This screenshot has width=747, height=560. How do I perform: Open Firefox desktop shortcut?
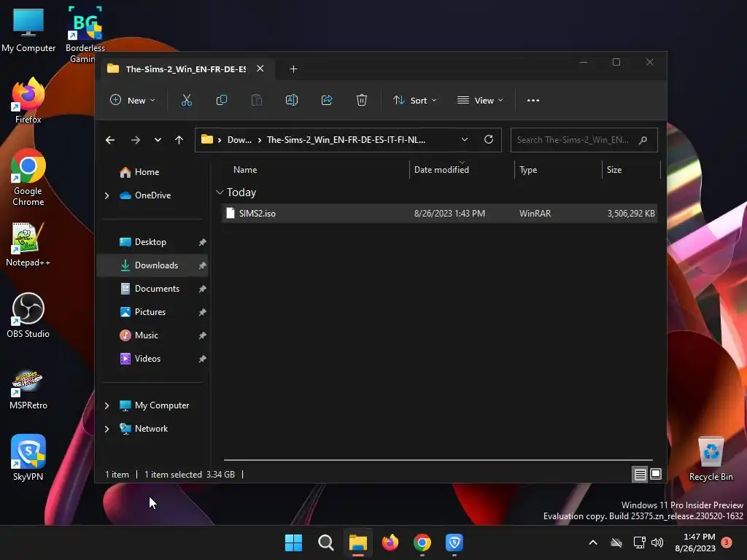(28, 101)
